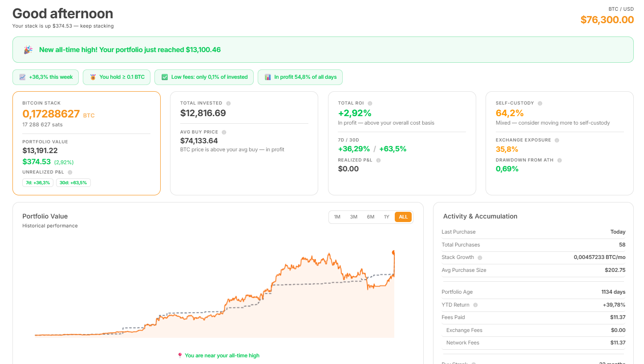Click the Realized P&L info icon
This screenshot has width=644, height=364.
[x=378, y=160]
